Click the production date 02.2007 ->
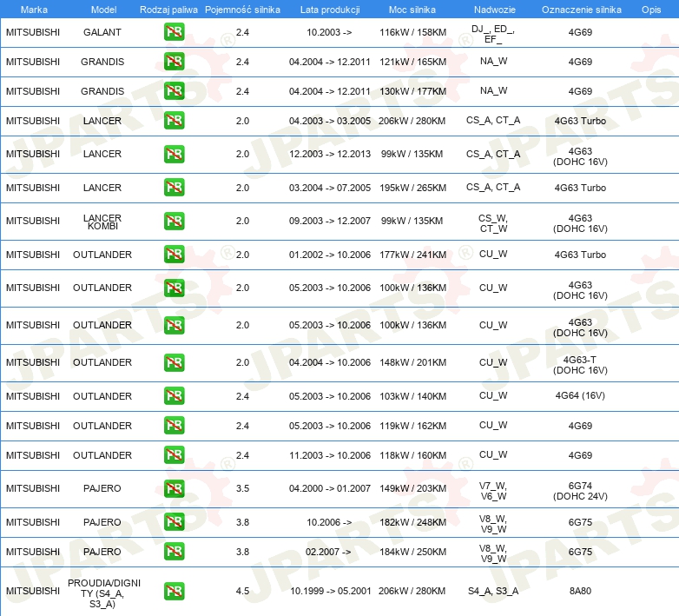 pos(328,552)
